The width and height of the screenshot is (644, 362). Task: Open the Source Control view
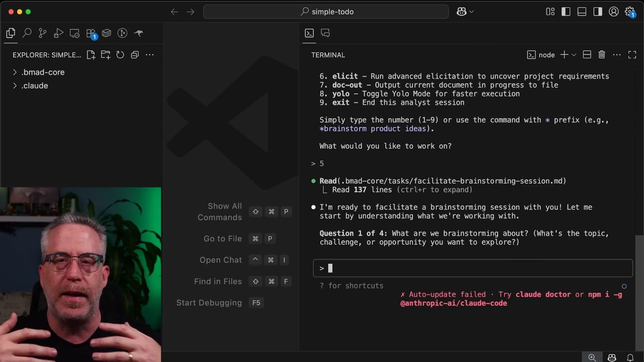click(43, 33)
